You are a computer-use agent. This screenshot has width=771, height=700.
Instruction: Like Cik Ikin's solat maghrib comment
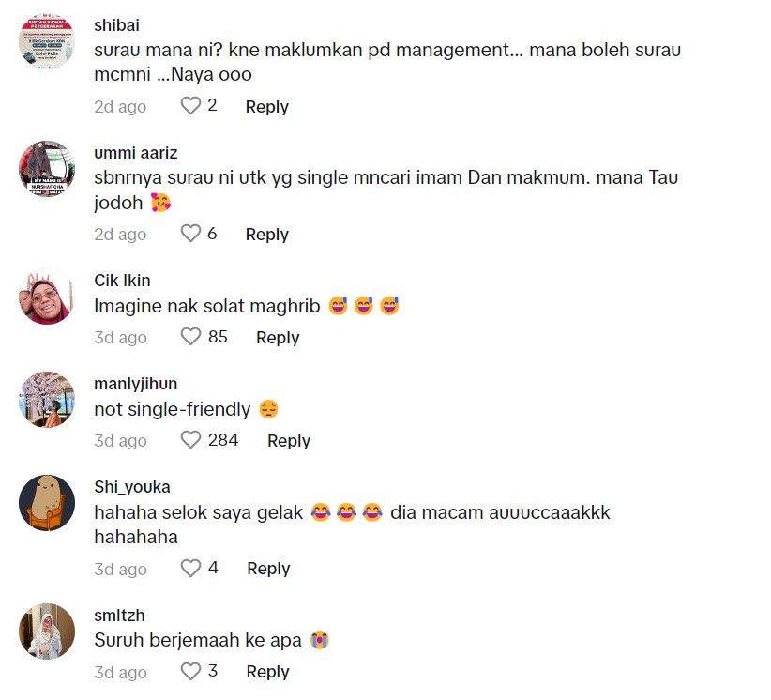pyautogui.click(x=190, y=337)
